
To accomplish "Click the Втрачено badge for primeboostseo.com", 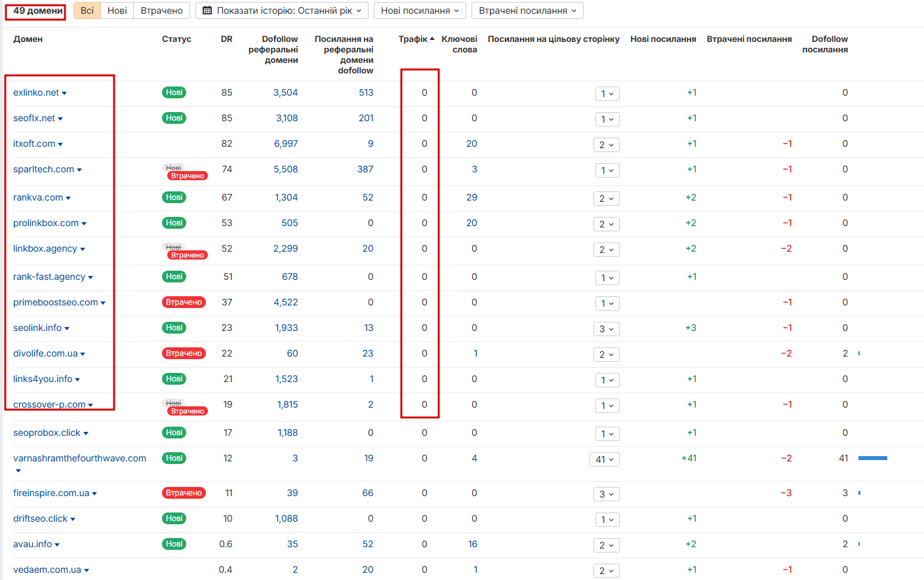I will point(184,302).
